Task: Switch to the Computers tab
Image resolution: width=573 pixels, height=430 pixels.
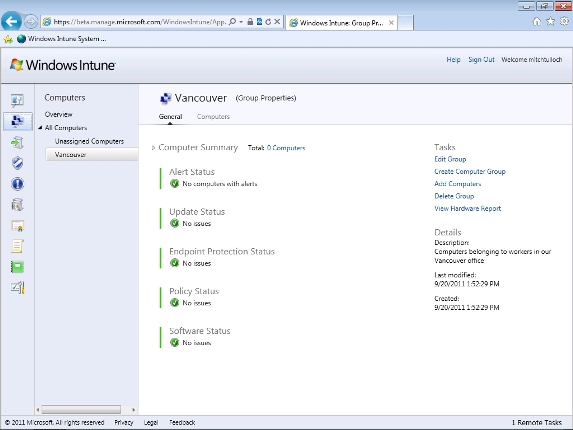Action: coord(213,117)
